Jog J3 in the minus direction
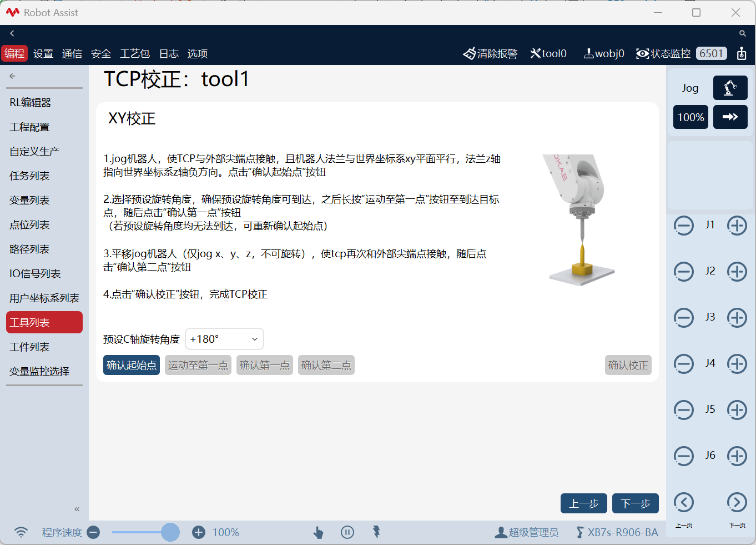This screenshot has height=545, width=756. (684, 318)
